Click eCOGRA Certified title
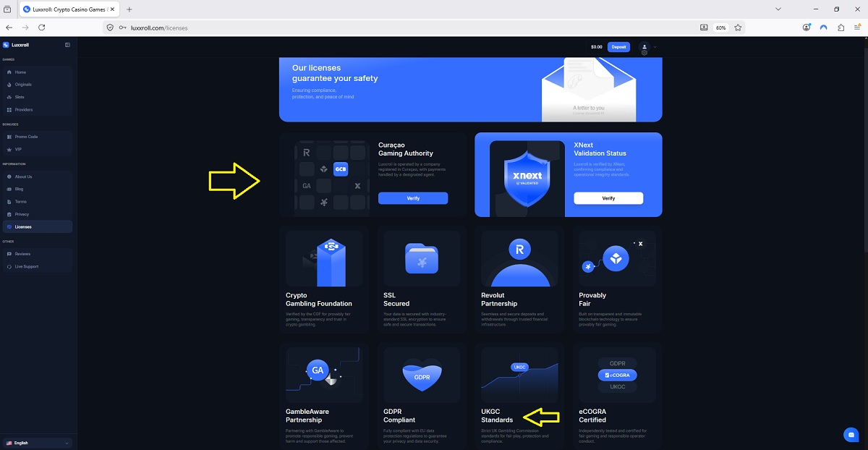Screen dimensions: 868x450 (592, 415)
